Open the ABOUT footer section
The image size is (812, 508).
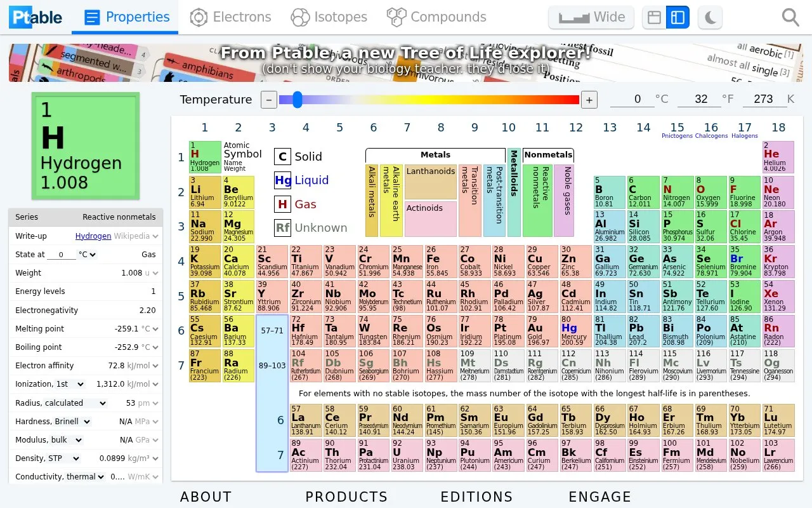click(206, 497)
